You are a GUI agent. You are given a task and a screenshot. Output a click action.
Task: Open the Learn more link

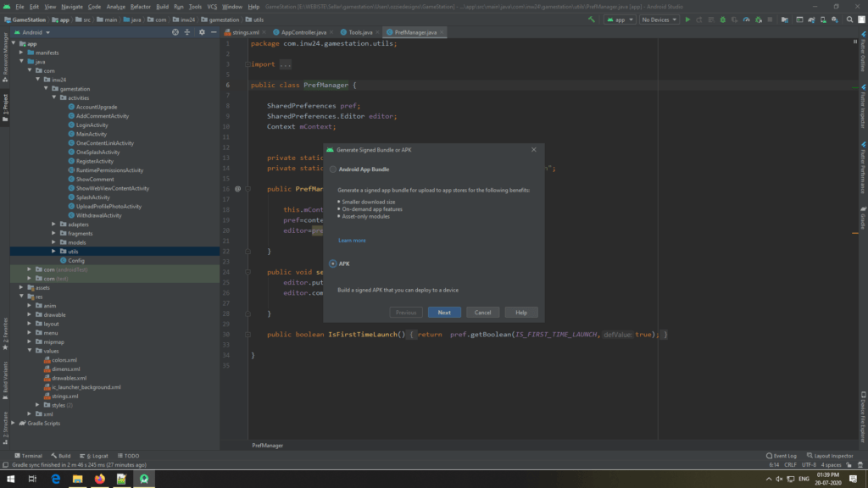point(352,241)
